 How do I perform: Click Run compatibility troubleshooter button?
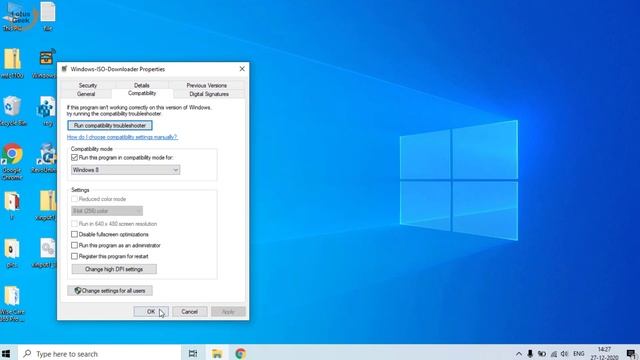point(110,126)
